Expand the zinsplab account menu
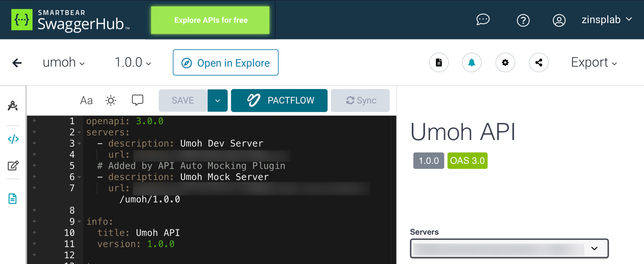The image size is (644, 264). pyautogui.click(x=607, y=20)
